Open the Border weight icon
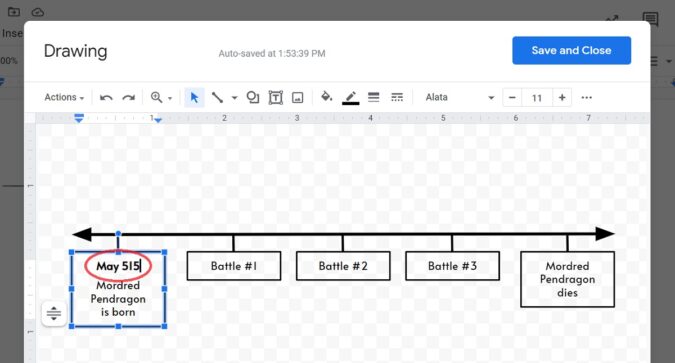 click(374, 97)
